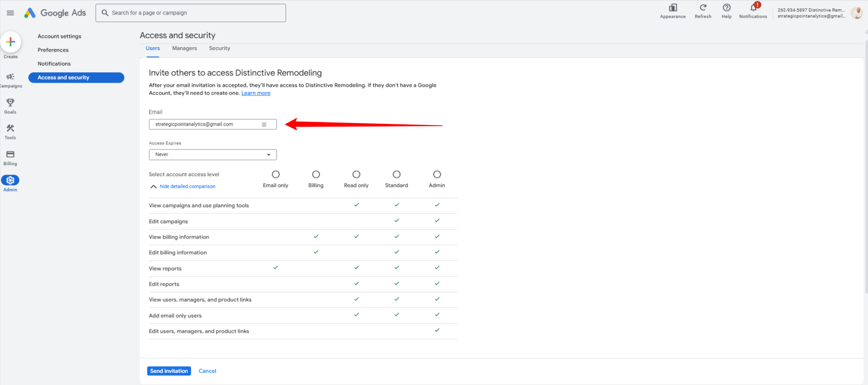Click the Refresh icon
The width and height of the screenshot is (868, 385).
[x=703, y=8]
